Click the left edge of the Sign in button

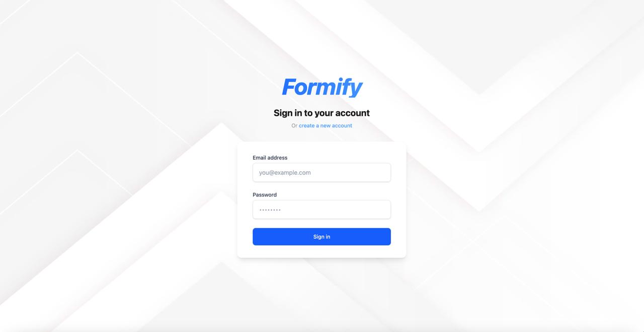coord(256,237)
